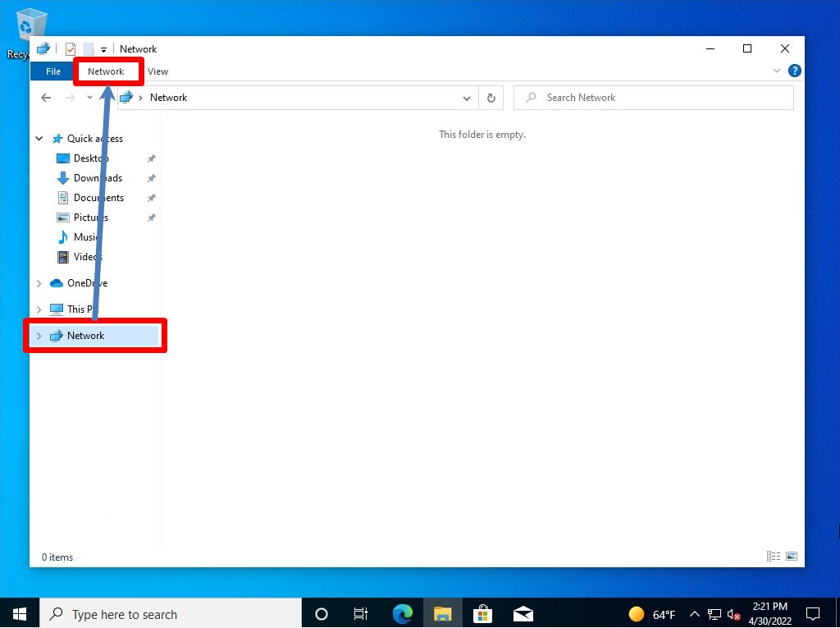The width and height of the screenshot is (840, 628).
Task: Click the Help question mark button
Action: click(x=794, y=71)
